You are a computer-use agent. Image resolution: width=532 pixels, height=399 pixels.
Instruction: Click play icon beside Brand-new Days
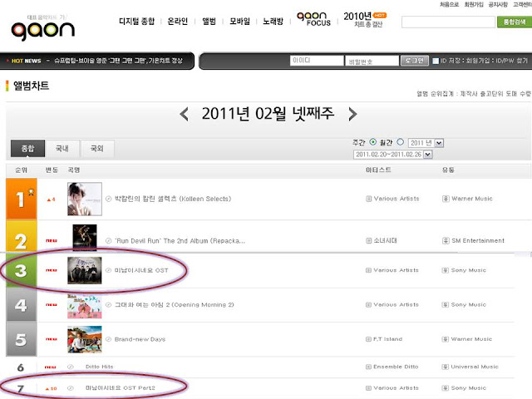click(x=109, y=339)
